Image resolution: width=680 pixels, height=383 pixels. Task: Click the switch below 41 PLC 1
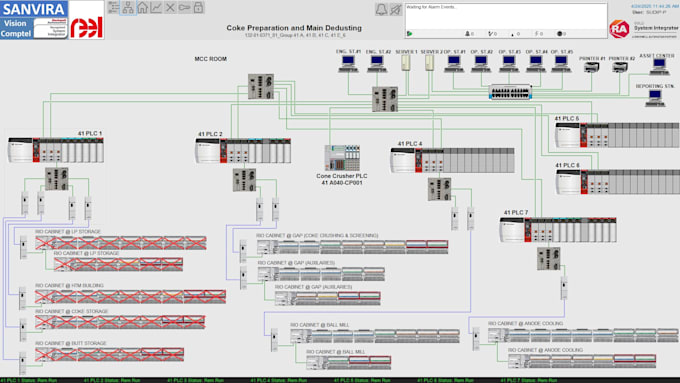[x=57, y=179]
